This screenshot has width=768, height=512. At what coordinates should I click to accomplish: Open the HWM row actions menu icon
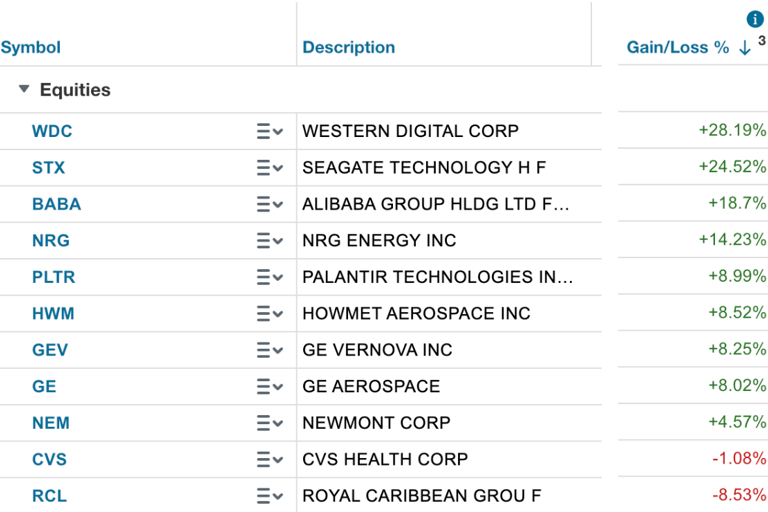269,314
